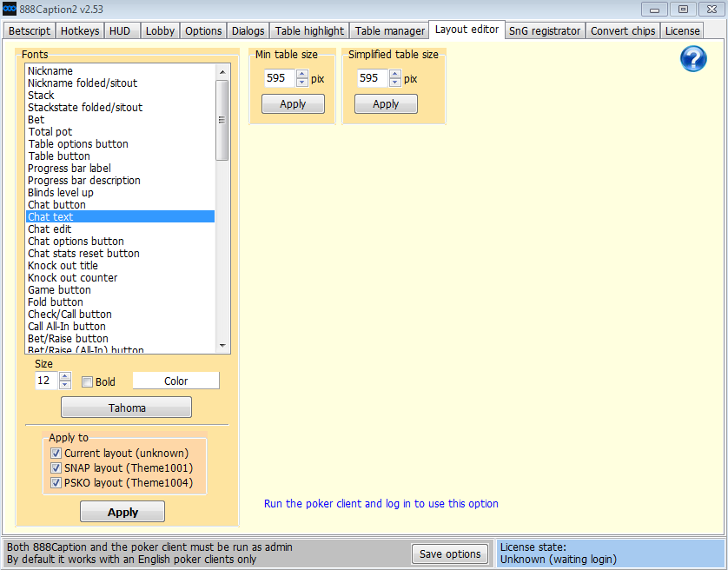
Task: Decrease font Size with down arrow
Action: (x=65, y=385)
